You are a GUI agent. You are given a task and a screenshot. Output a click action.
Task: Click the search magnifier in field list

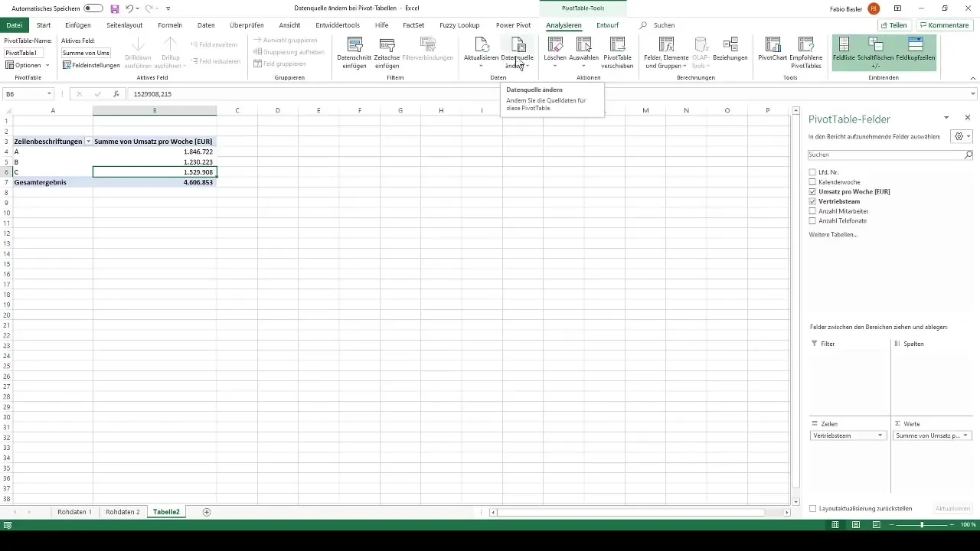968,155
